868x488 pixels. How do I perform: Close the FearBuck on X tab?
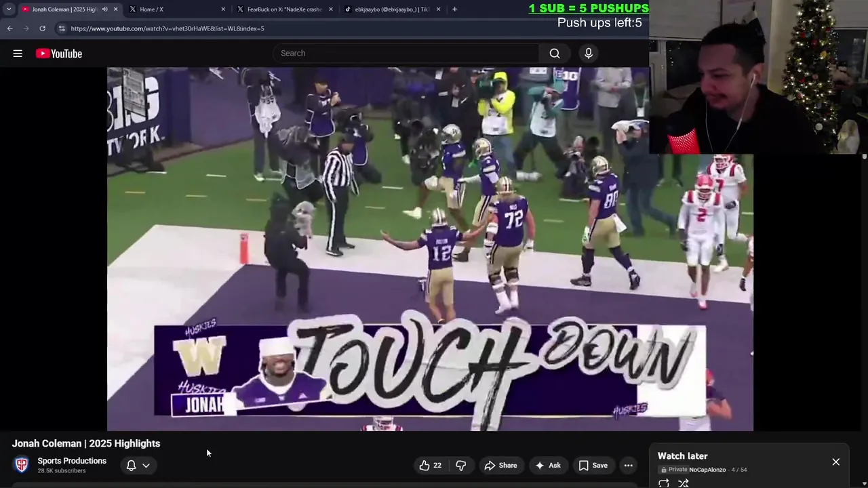click(x=331, y=9)
